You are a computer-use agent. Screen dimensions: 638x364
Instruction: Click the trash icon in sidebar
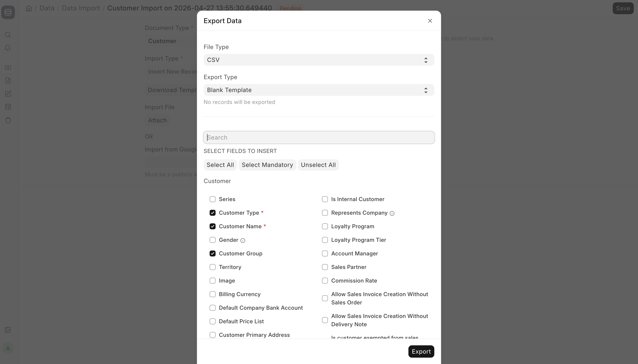(8, 120)
